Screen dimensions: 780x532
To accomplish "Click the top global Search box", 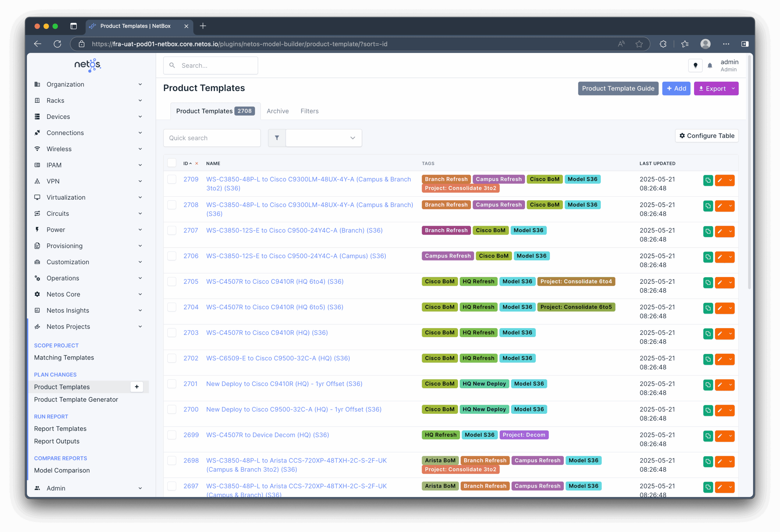I will (211, 66).
